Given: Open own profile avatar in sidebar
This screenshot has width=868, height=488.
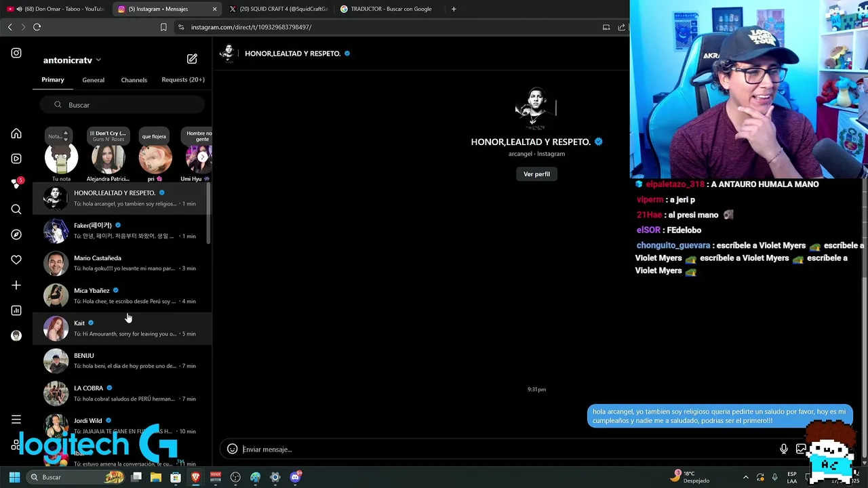Looking at the screenshot, I should point(16,335).
